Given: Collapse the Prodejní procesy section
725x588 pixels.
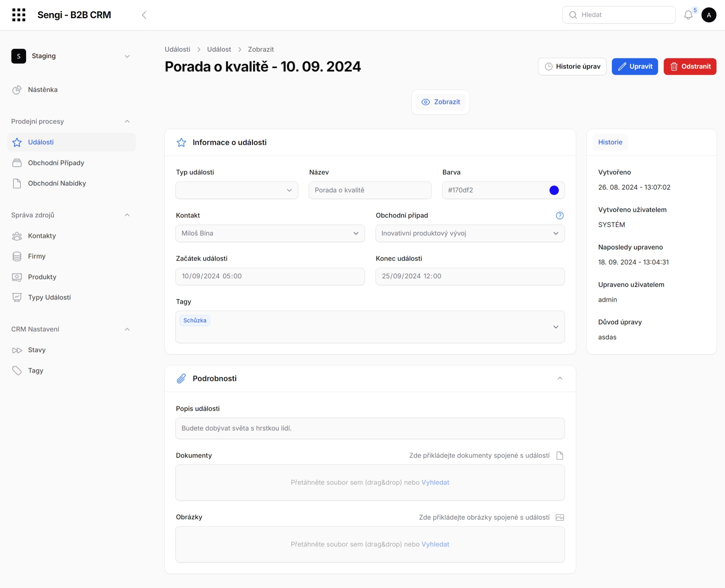Looking at the screenshot, I should tap(127, 121).
